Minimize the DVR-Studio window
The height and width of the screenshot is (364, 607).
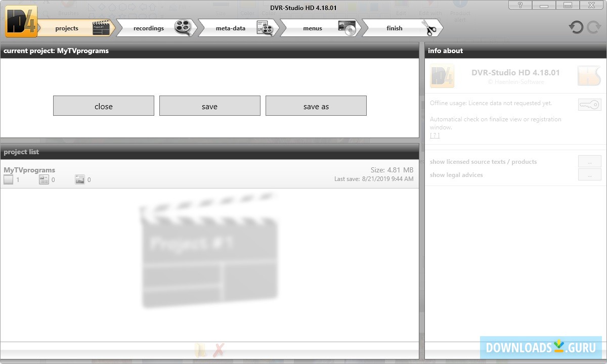(x=544, y=5)
